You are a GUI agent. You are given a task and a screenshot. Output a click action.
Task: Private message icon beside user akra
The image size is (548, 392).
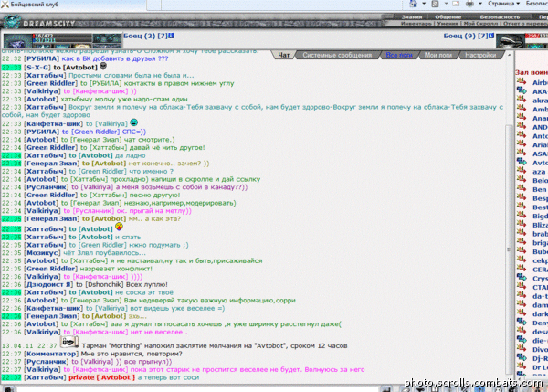pos(522,99)
